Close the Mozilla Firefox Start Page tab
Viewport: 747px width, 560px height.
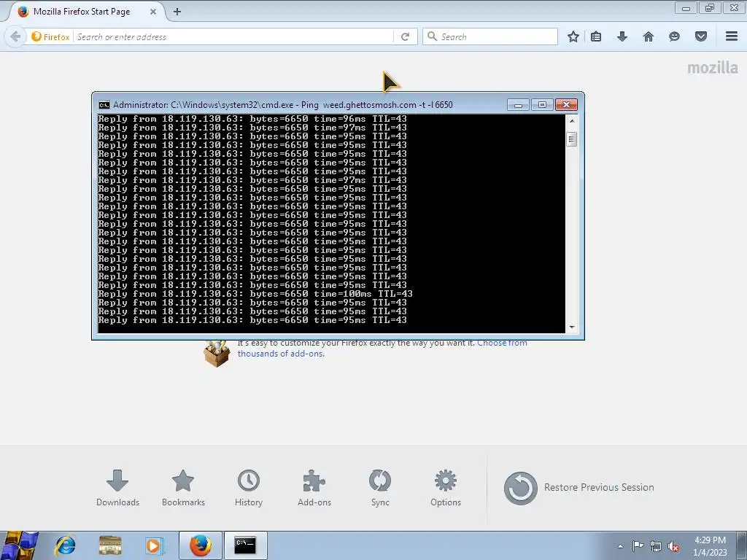[153, 12]
